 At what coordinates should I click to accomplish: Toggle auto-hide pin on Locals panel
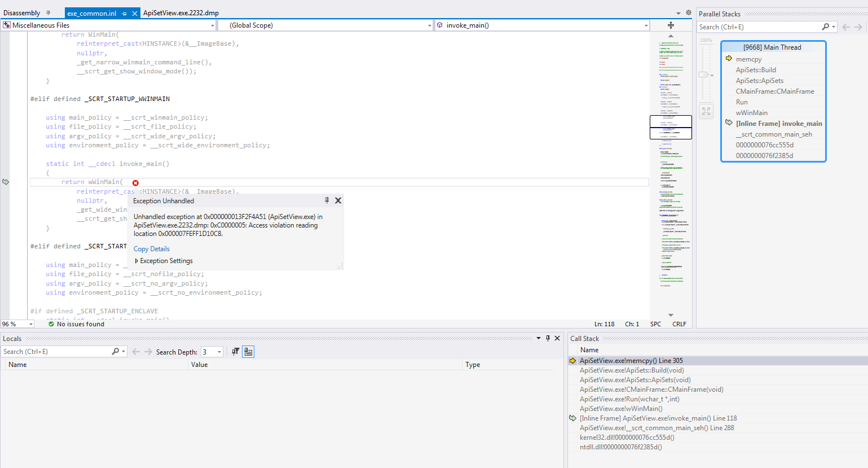548,338
